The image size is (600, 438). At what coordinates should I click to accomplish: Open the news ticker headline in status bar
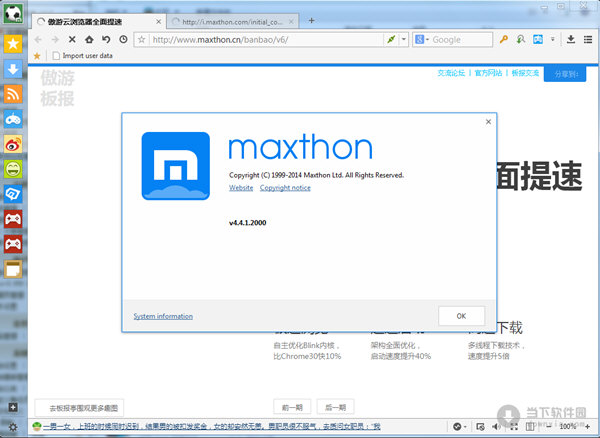pyautogui.click(x=212, y=426)
